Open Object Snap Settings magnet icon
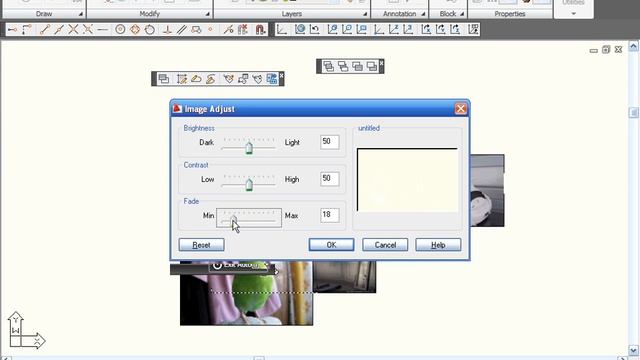 click(x=260, y=29)
